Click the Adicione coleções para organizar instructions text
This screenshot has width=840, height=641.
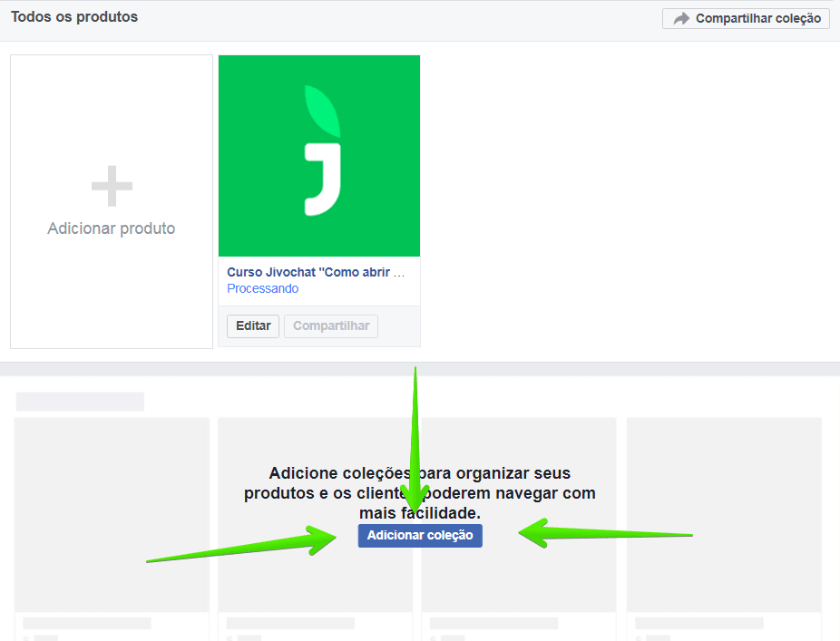click(x=420, y=493)
